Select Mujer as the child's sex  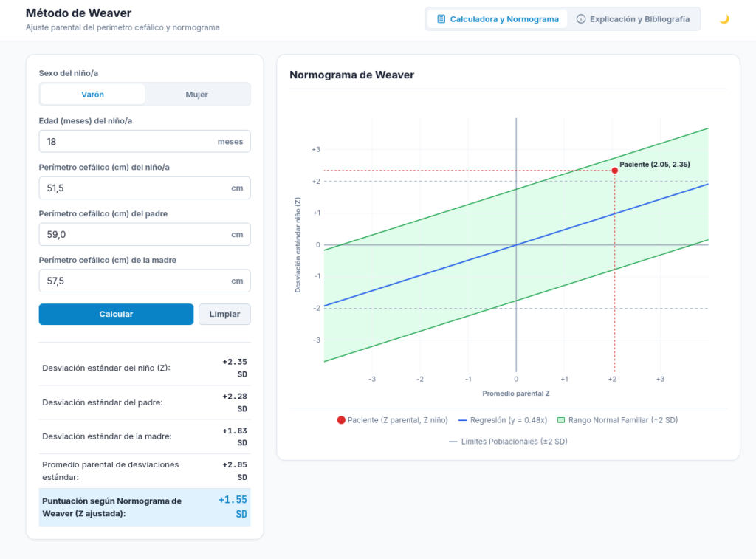[x=196, y=94]
